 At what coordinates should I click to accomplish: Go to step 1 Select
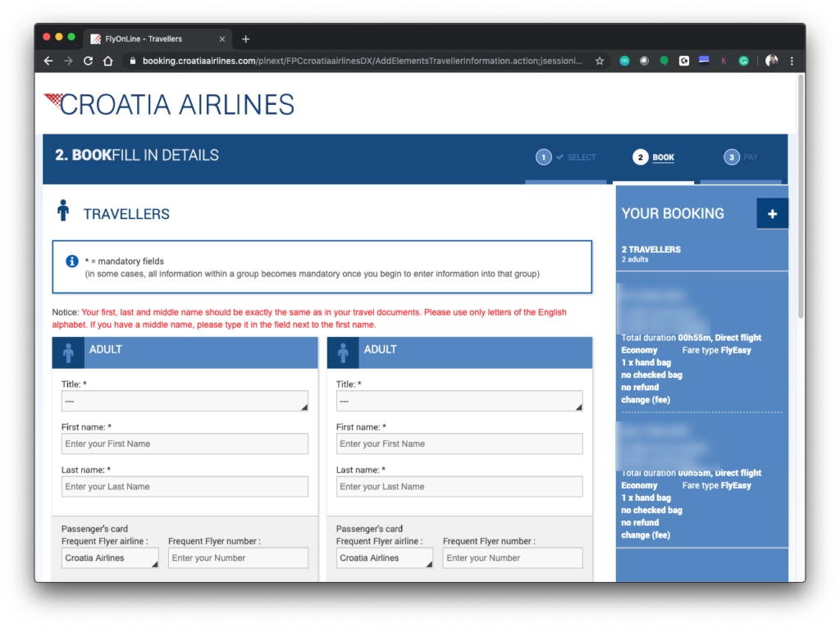click(x=567, y=157)
